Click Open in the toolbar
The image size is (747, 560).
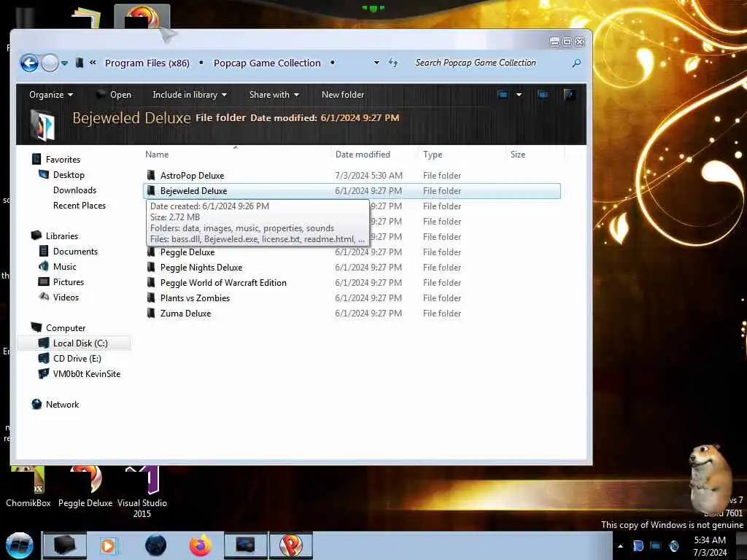114,95
